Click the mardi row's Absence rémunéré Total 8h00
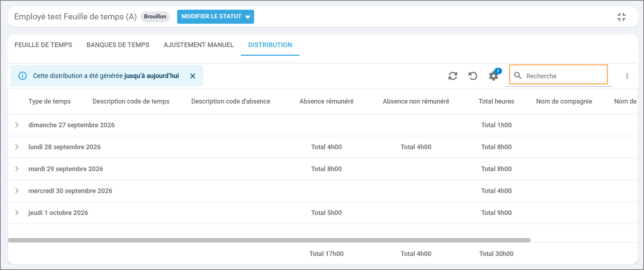644x270 pixels. (x=326, y=169)
